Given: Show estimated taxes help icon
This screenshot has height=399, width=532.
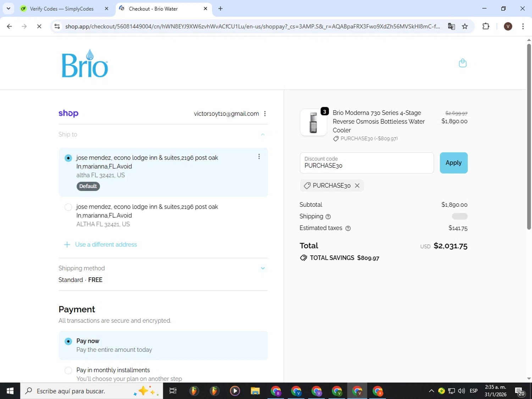Looking at the screenshot, I should pos(348,228).
